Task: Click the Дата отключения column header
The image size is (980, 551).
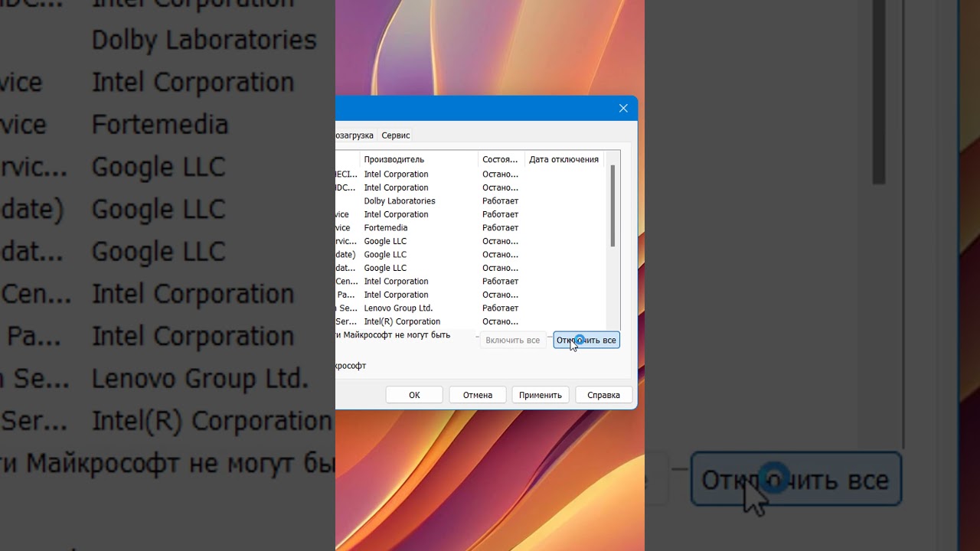Action: point(564,159)
